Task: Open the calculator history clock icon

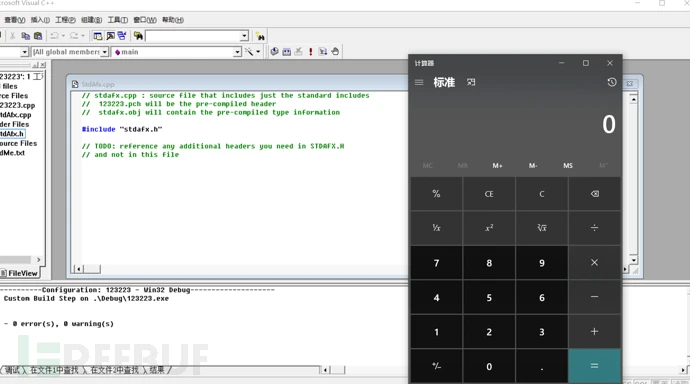Action: [612, 82]
